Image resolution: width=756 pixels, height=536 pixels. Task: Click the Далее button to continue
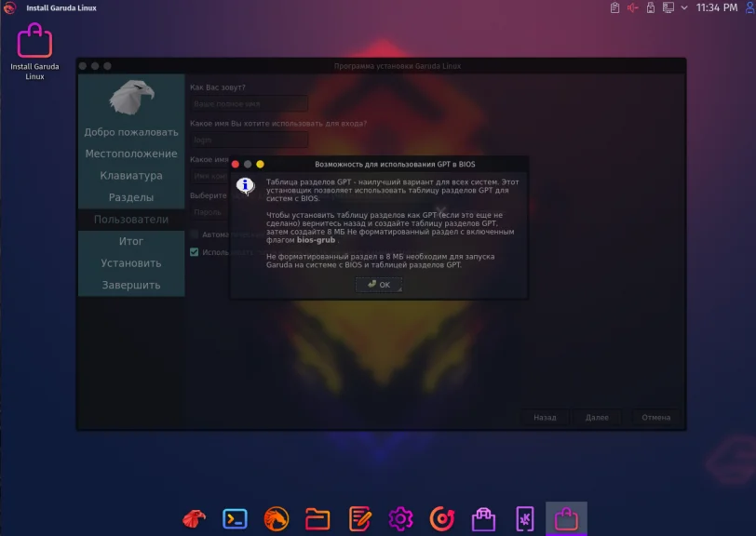coord(597,417)
